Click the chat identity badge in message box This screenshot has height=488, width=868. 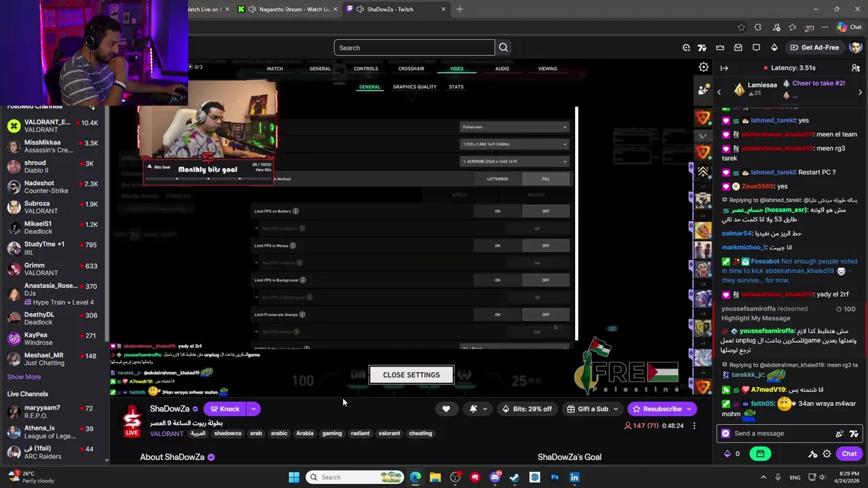tap(726, 434)
